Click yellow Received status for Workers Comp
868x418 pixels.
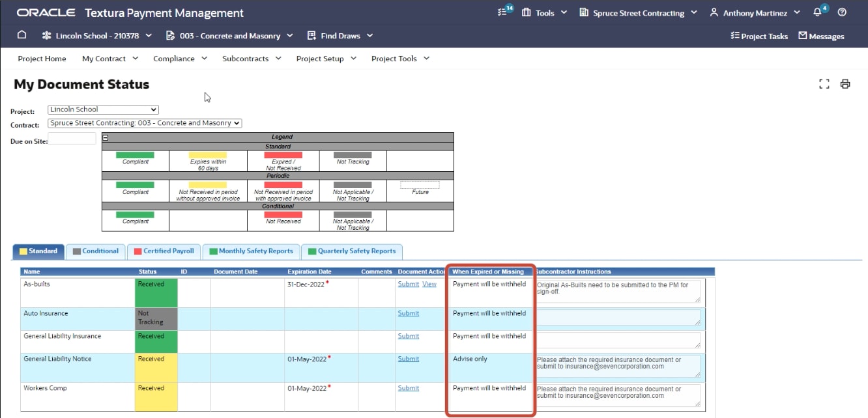(x=156, y=397)
